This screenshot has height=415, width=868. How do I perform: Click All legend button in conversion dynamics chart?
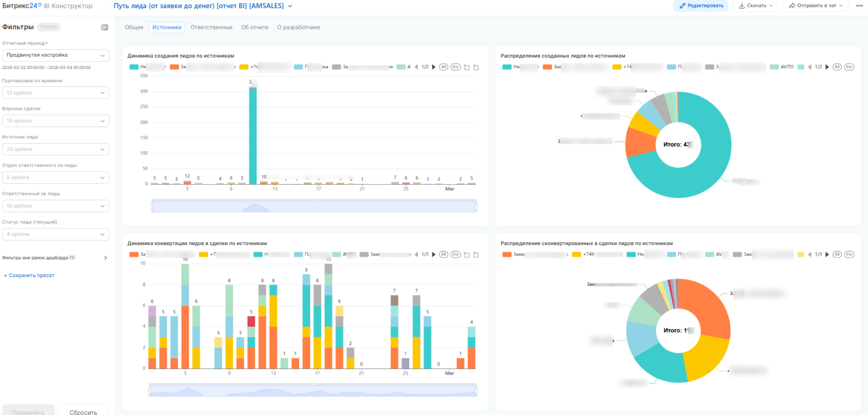click(x=444, y=254)
